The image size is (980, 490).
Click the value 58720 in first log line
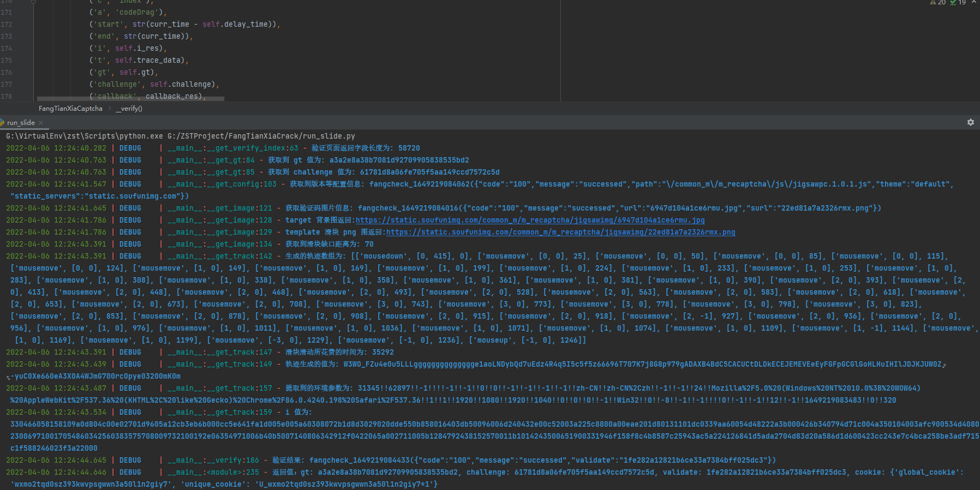(409, 148)
